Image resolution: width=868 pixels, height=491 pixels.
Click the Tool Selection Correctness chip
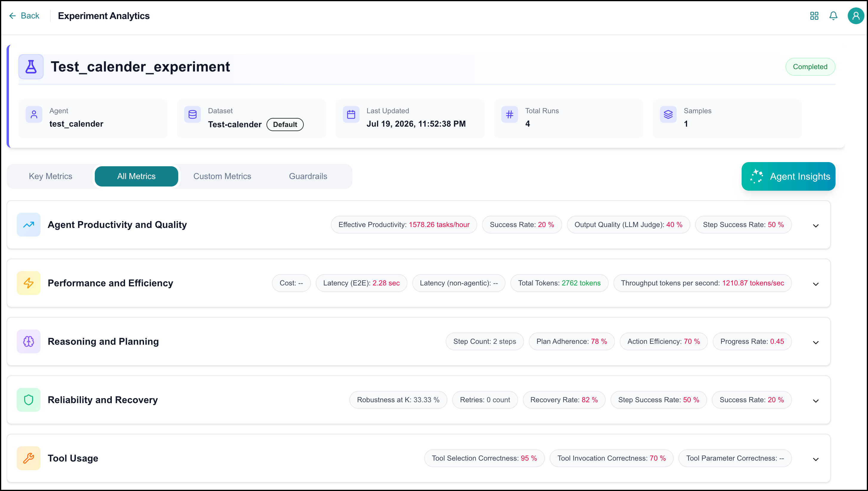(484, 458)
